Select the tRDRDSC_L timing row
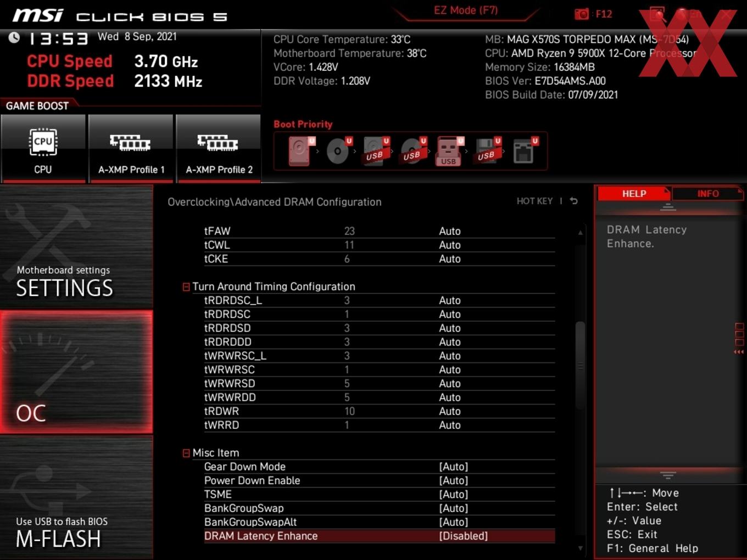The width and height of the screenshot is (747, 560). 379,300
